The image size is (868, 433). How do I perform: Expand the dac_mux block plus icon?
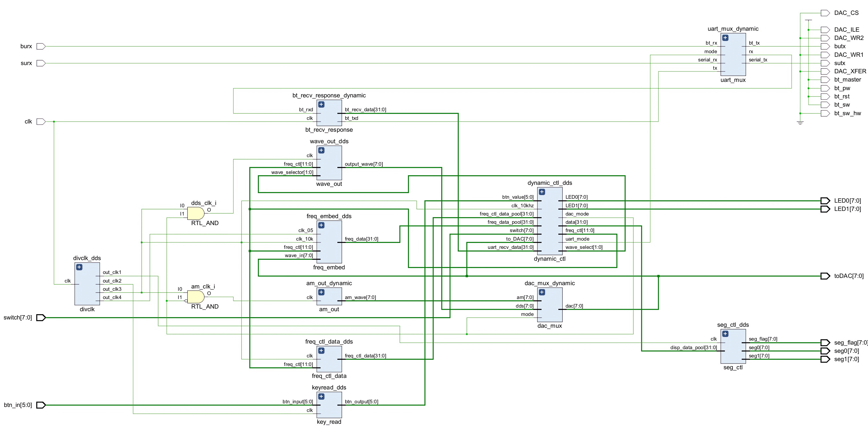[x=542, y=292]
